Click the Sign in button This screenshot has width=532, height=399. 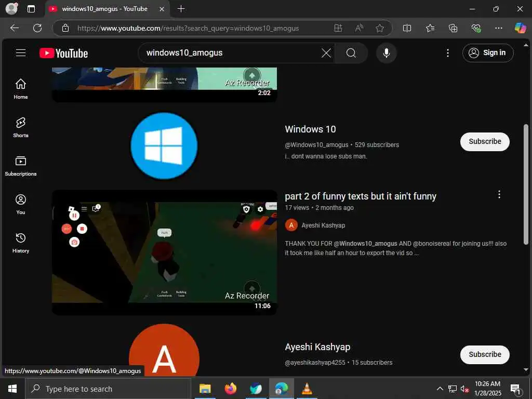[x=487, y=53]
